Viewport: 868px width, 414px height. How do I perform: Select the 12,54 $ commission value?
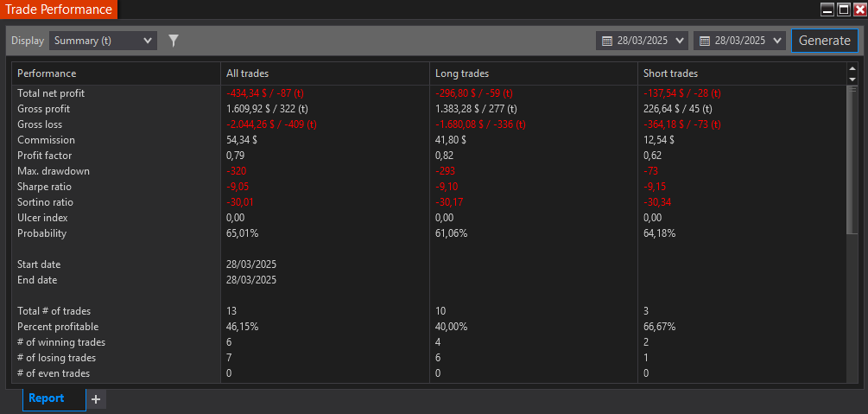(x=658, y=140)
